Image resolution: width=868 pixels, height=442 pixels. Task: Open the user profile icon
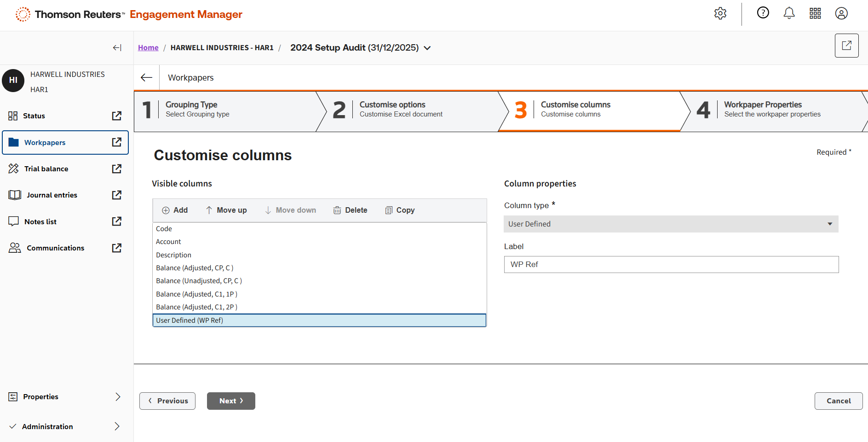(x=841, y=13)
